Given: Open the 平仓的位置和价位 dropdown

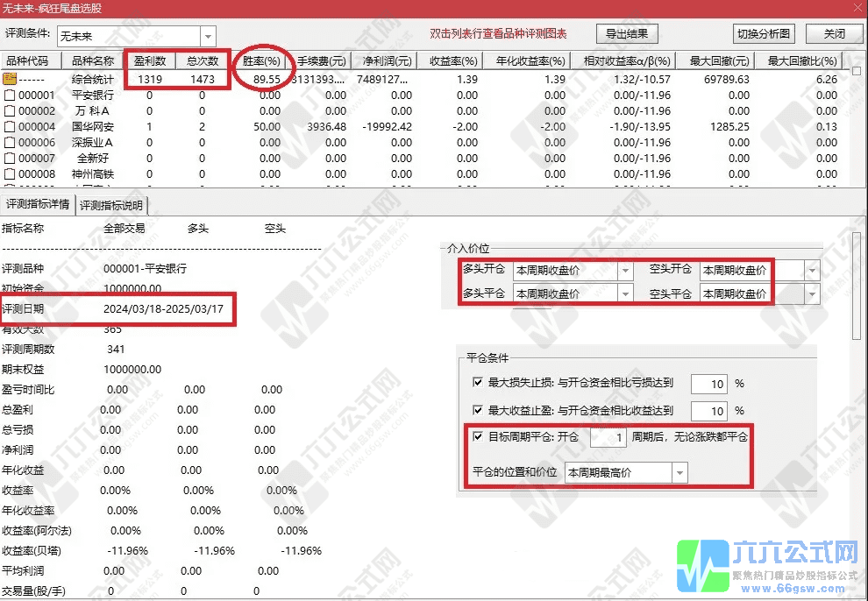Looking at the screenshot, I should [x=679, y=473].
